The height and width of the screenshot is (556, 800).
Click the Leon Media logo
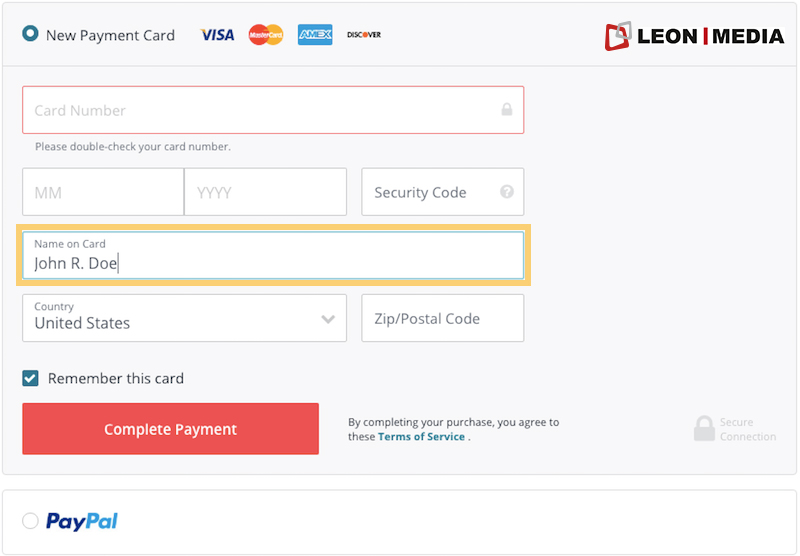coord(694,36)
